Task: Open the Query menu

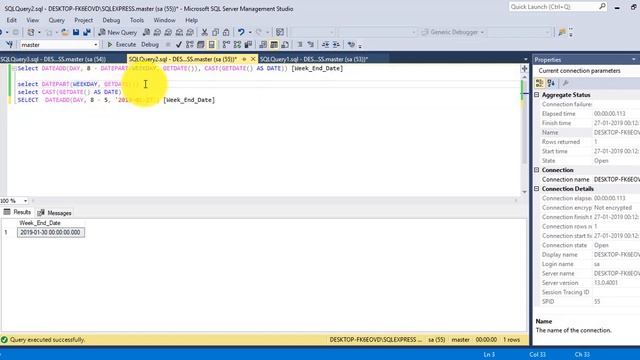Action: 56,20
